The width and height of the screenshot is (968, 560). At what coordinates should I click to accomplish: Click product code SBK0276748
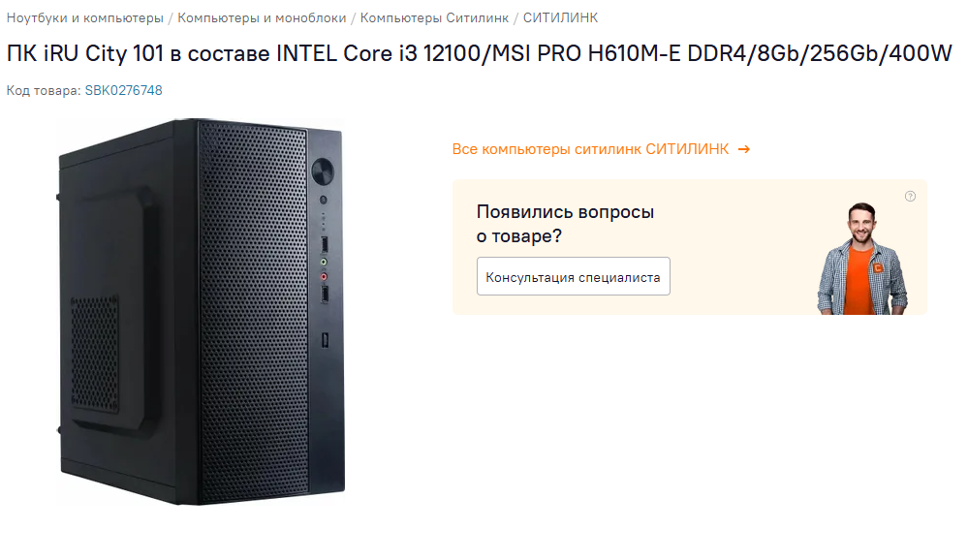pos(123,90)
